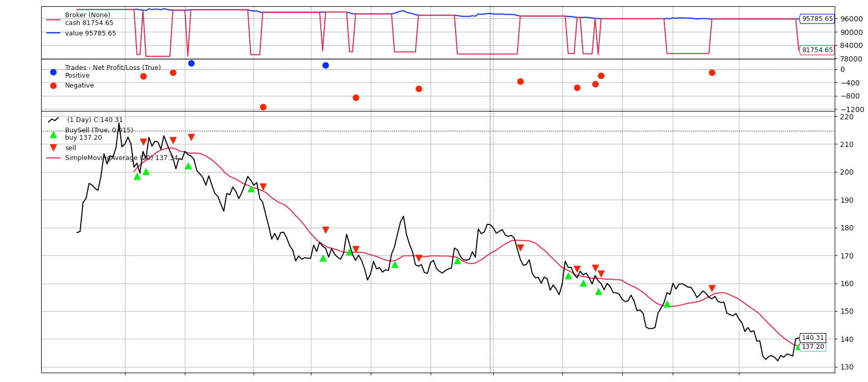Image resolution: width=868 pixels, height=382 pixels.
Task: Click the 'Negative' legend label
Action: pyautogui.click(x=79, y=85)
